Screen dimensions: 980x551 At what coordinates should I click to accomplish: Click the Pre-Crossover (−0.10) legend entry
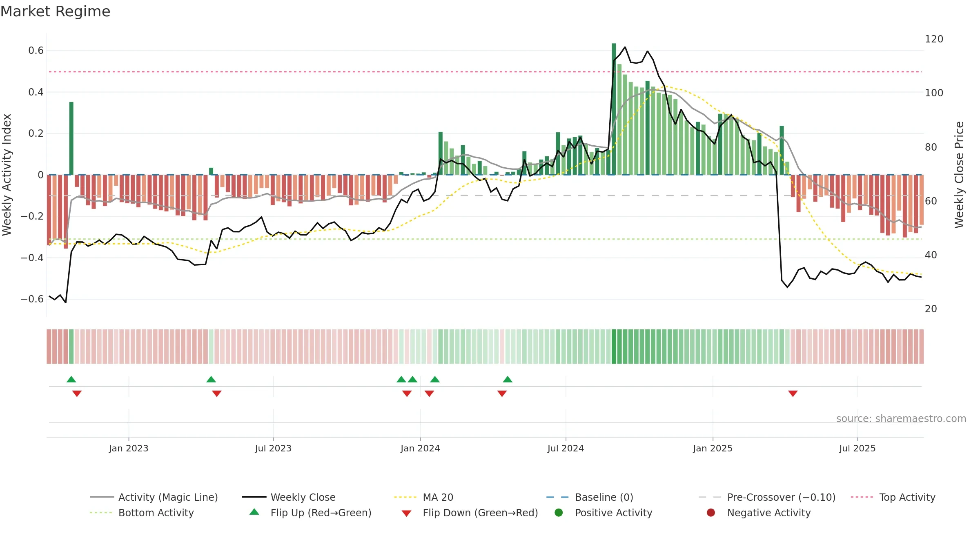[x=767, y=497]
